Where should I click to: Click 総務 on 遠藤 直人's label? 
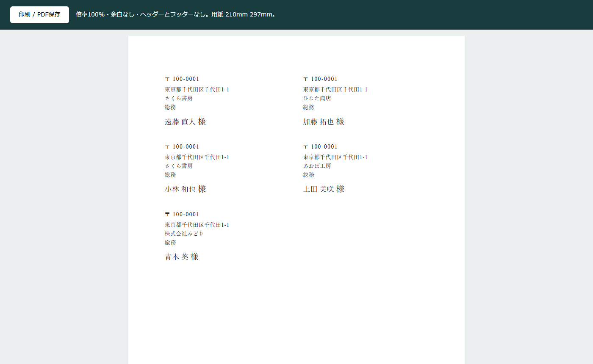point(170,107)
